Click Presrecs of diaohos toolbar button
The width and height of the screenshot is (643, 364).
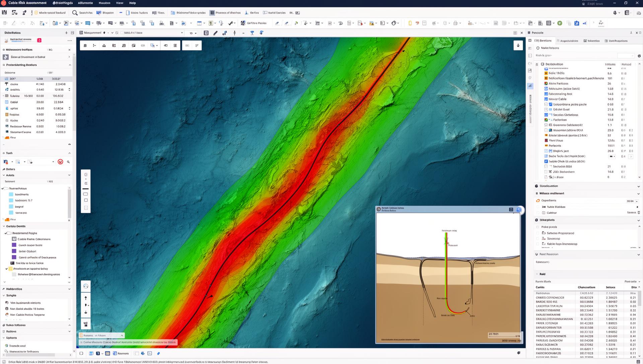click(x=225, y=13)
